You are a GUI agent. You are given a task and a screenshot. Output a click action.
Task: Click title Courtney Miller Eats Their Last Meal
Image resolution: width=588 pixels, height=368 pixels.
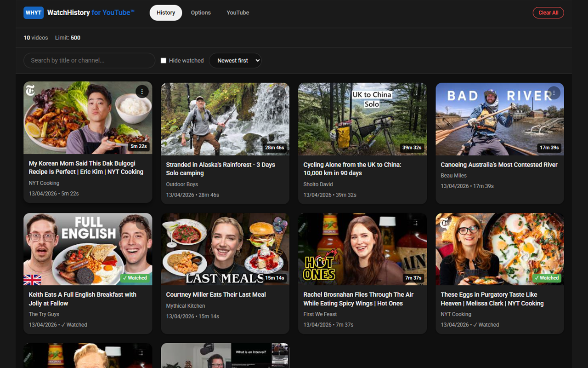click(x=216, y=294)
